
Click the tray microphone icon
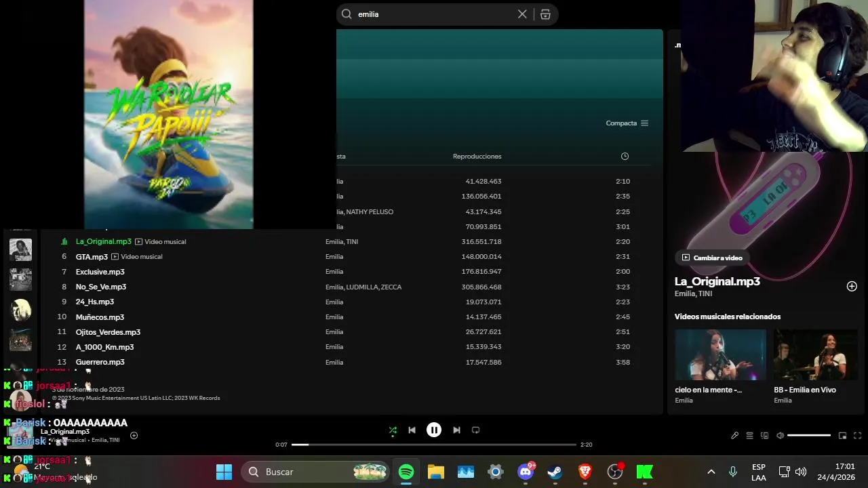733,472
